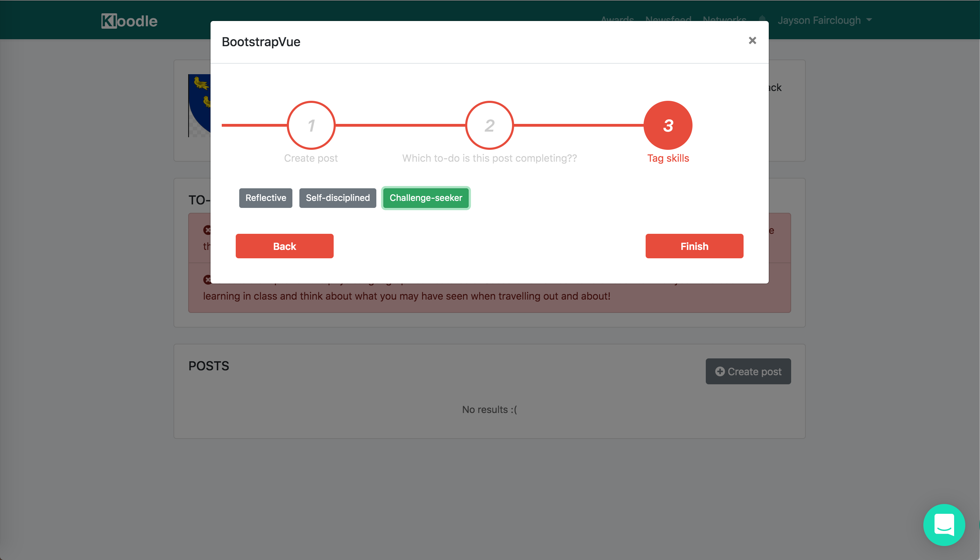The width and height of the screenshot is (980, 560).
Task: Click the Finish button
Action: (x=694, y=246)
